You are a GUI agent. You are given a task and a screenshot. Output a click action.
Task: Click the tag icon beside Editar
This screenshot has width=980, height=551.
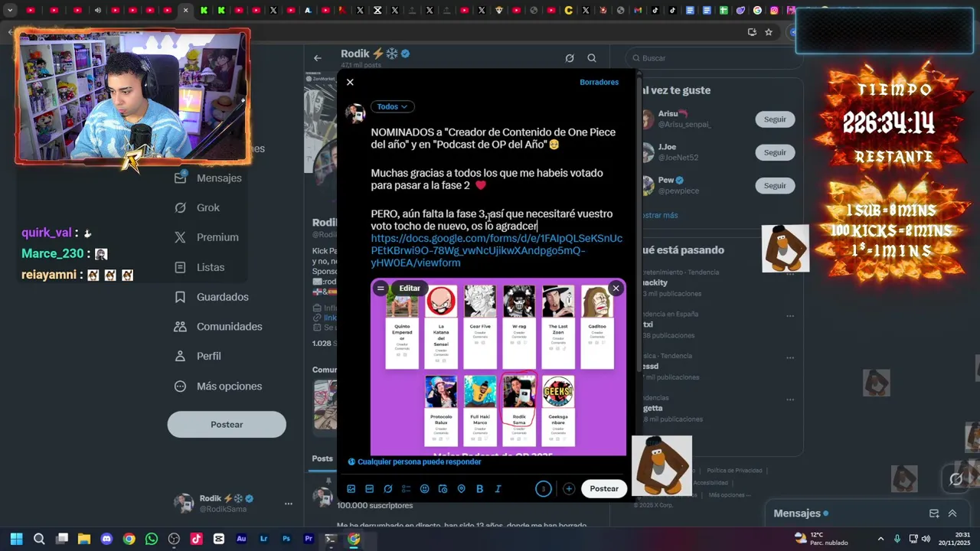[381, 289]
